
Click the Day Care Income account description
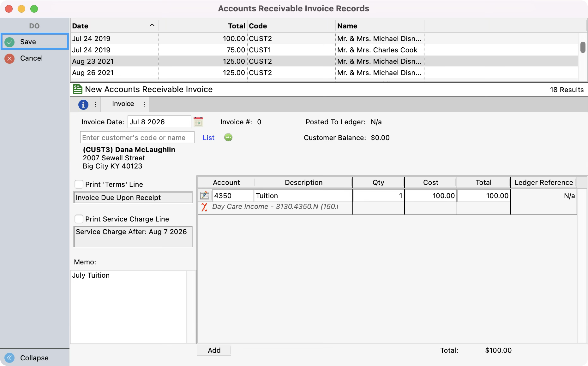tap(275, 207)
